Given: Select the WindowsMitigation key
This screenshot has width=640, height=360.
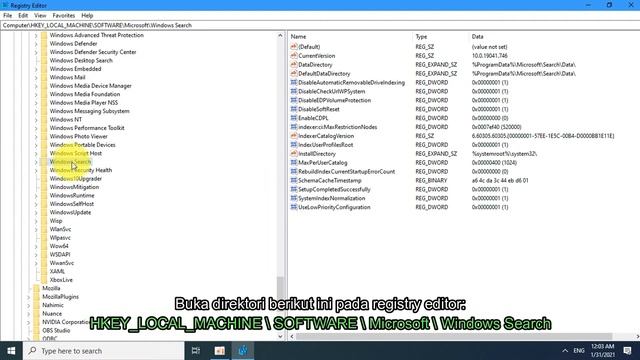Looking at the screenshot, I should tap(74, 187).
